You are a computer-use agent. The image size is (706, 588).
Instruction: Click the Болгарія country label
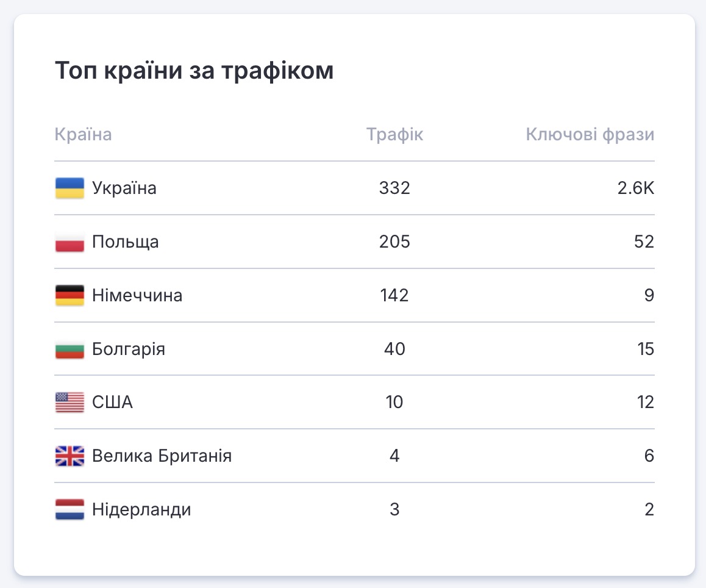[129, 350]
